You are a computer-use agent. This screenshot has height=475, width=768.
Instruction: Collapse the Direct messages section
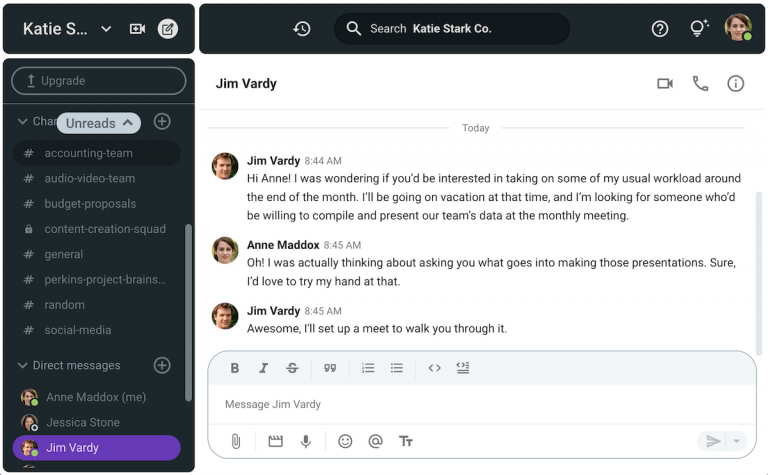point(23,366)
